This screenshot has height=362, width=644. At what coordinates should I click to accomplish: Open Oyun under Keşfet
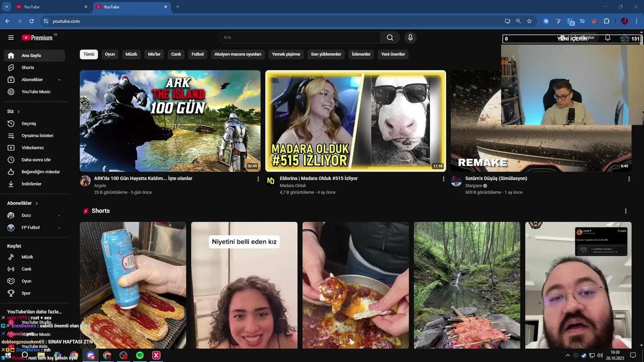(x=34, y=281)
